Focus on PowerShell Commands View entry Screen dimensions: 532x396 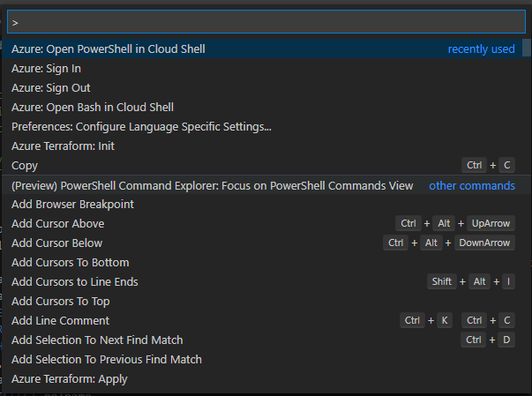212,186
